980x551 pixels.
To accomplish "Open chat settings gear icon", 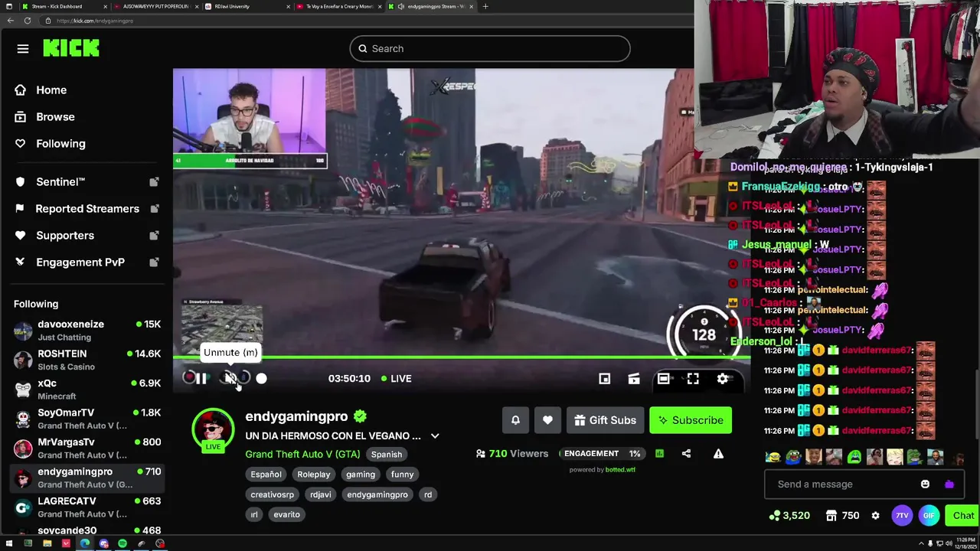I will 876,516.
